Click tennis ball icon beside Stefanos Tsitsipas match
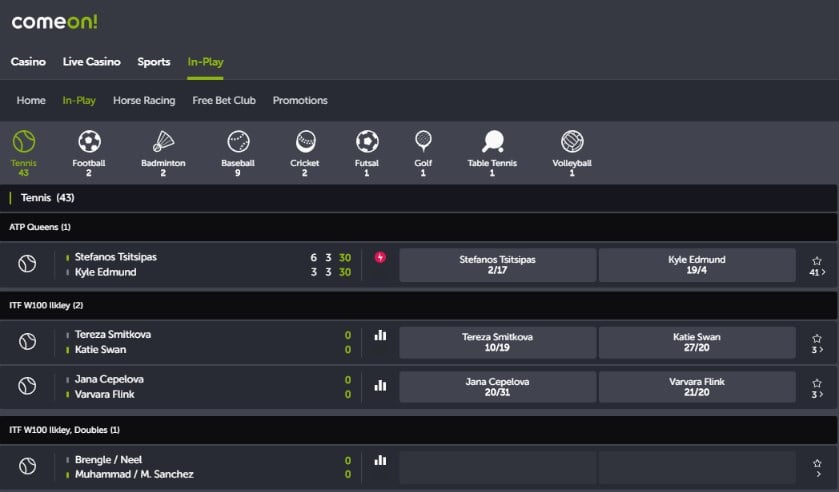The height and width of the screenshot is (492, 839). [x=27, y=264]
